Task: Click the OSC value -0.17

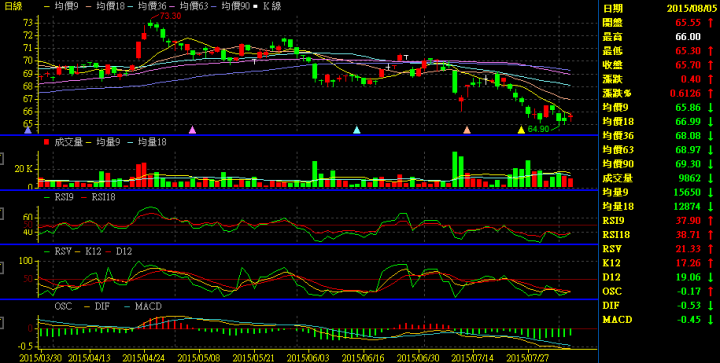Action: coord(689,291)
